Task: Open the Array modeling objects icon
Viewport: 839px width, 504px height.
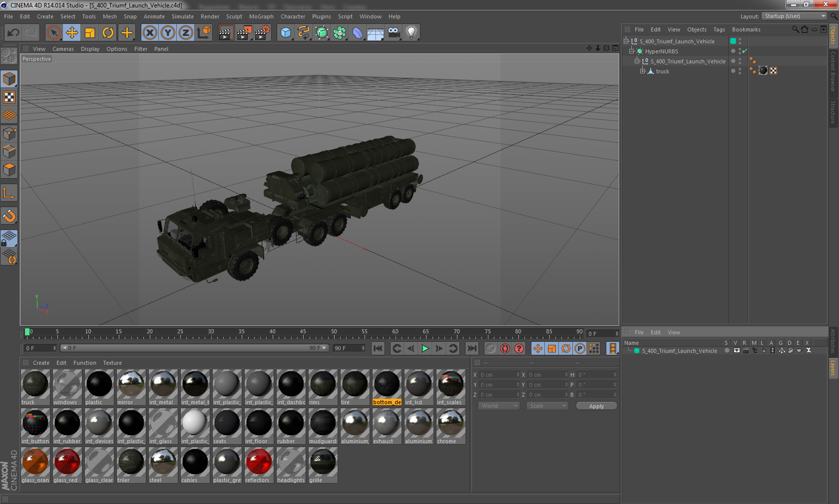Action: (x=340, y=33)
